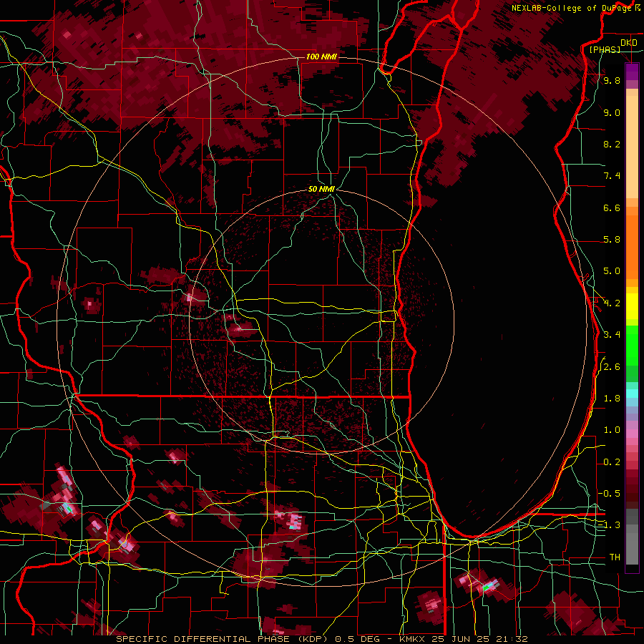Click the 9.0 value on the scale

612,112
